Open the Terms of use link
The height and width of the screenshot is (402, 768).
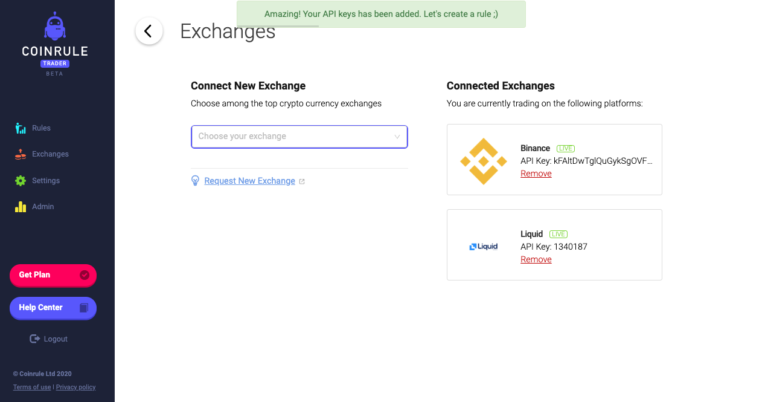[x=32, y=387]
